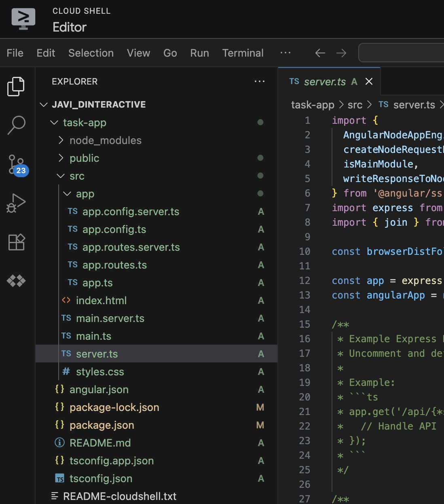
Task: Open the Terminal menu
Action: click(x=242, y=53)
